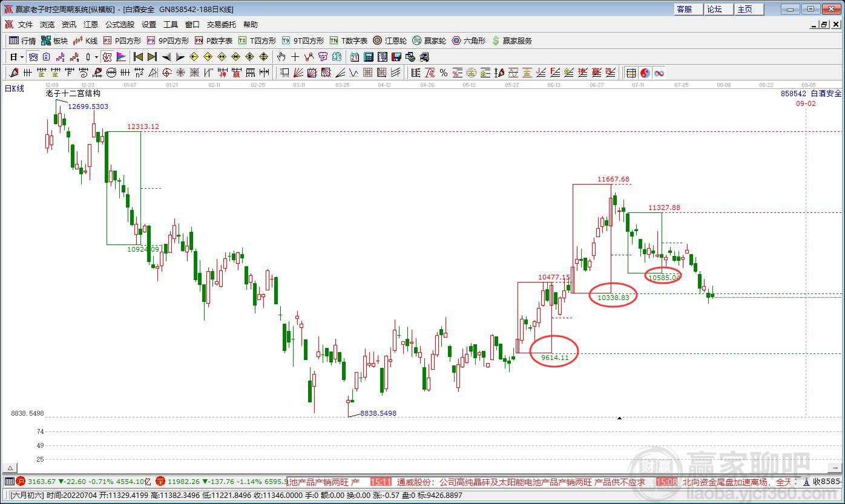
Task: Click the 12699.5303 peak price label
Action: pos(88,106)
